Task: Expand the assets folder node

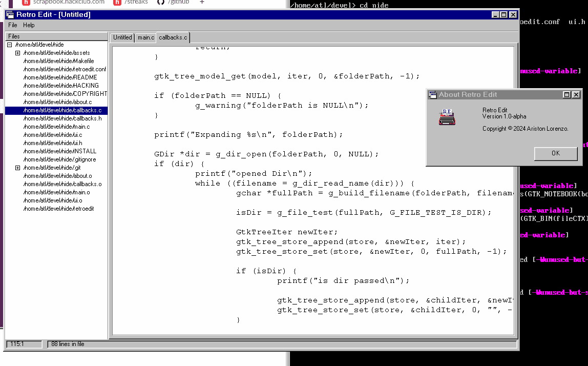Action: [17, 53]
